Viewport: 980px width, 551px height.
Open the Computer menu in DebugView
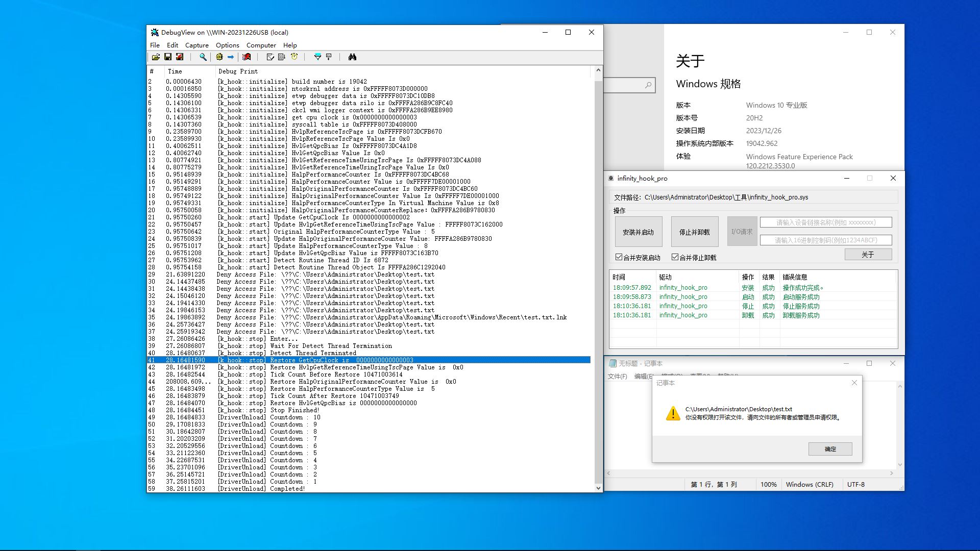coord(261,45)
